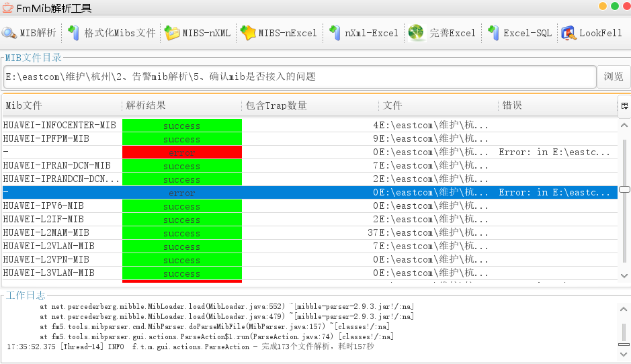Click the nXml-Excel toolbar icon
Image resolution: width=631 pixels, height=364 pixels.
point(335,33)
